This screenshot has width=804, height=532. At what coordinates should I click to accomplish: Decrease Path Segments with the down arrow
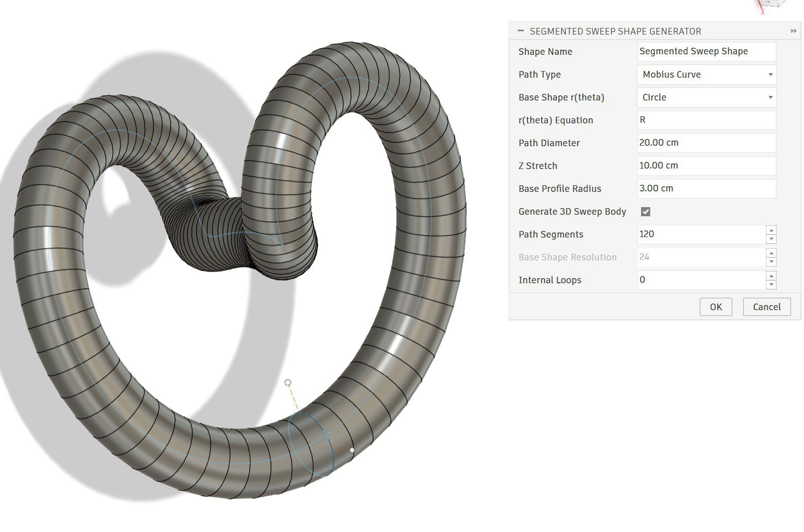click(771, 239)
